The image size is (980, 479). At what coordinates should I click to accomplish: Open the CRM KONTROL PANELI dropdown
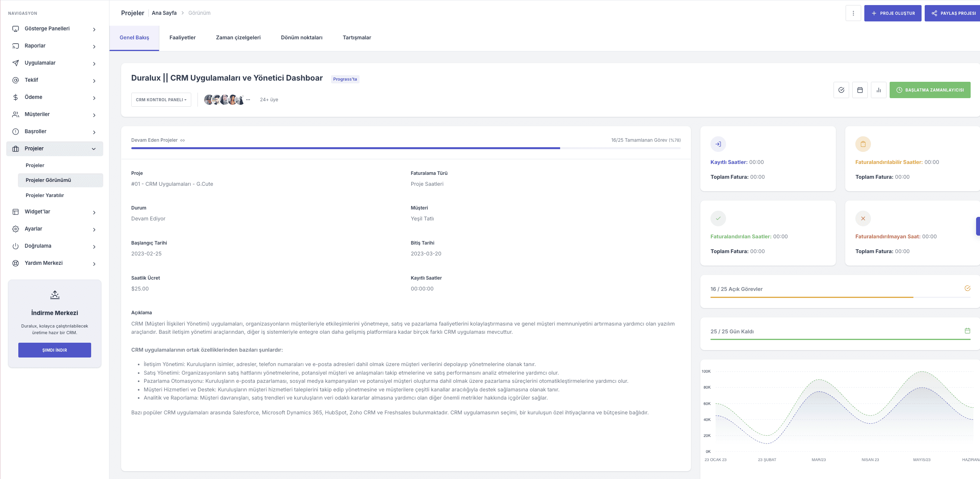(161, 100)
